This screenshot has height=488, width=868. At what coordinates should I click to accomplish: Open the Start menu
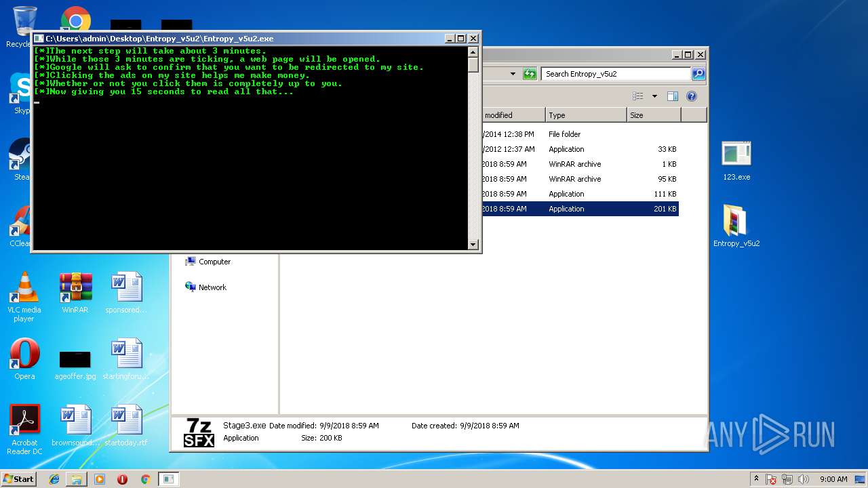coord(18,479)
